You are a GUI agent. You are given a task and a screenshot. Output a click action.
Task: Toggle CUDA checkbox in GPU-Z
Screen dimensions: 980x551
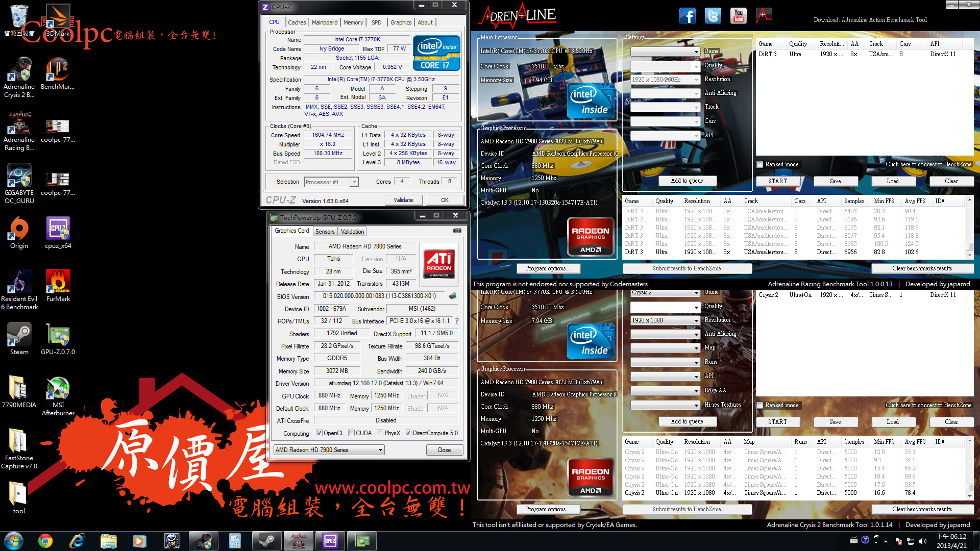[351, 433]
